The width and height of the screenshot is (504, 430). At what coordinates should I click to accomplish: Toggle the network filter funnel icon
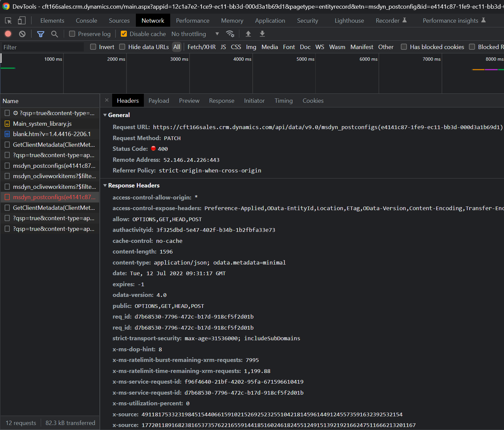tap(41, 34)
